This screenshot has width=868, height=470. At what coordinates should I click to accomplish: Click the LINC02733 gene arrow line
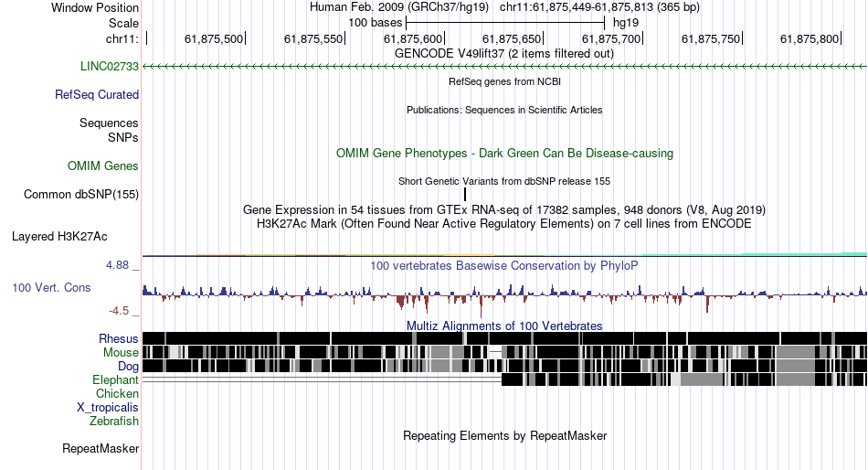[504, 67]
